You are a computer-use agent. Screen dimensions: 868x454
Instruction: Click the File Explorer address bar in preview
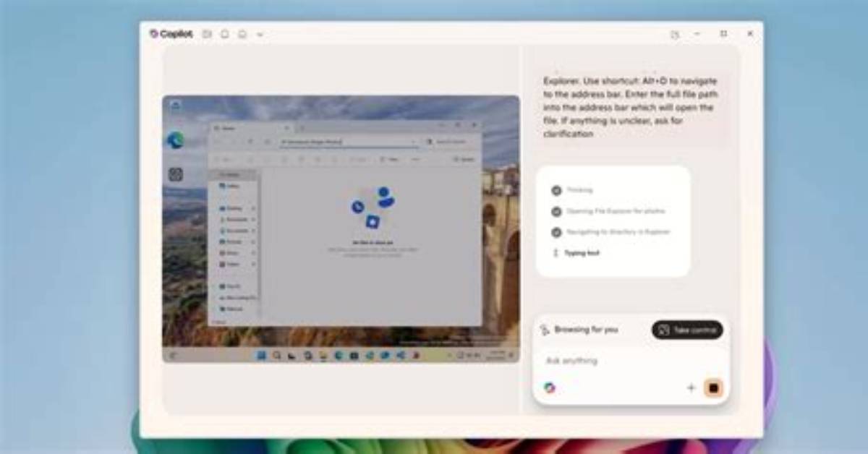click(x=349, y=142)
